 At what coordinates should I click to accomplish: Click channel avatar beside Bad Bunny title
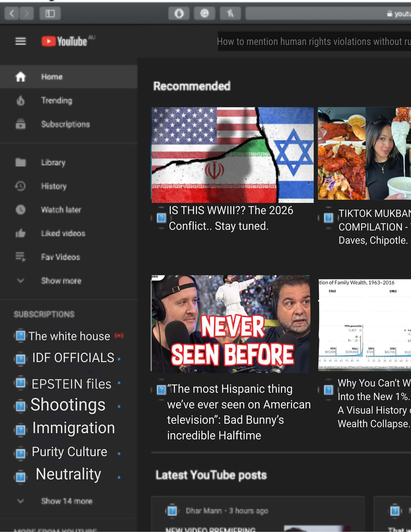click(161, 390)
